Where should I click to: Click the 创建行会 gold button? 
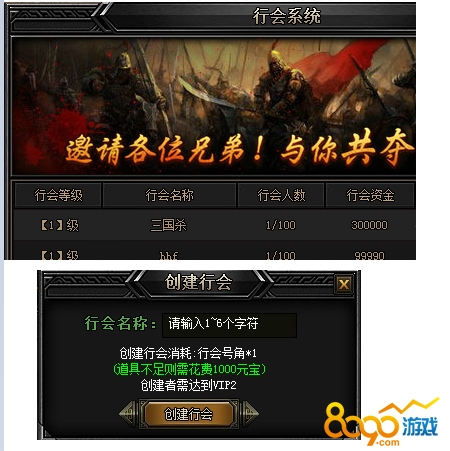coord(189,414)
